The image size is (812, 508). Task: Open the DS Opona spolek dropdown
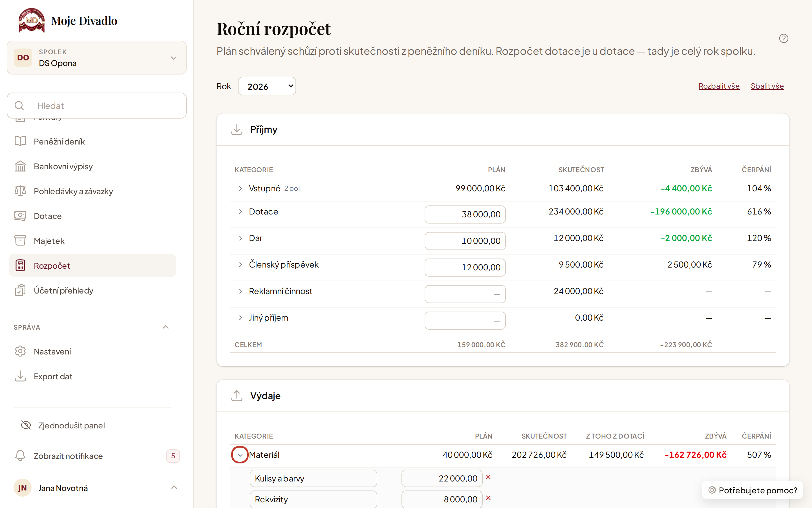(x=97, y=58)
